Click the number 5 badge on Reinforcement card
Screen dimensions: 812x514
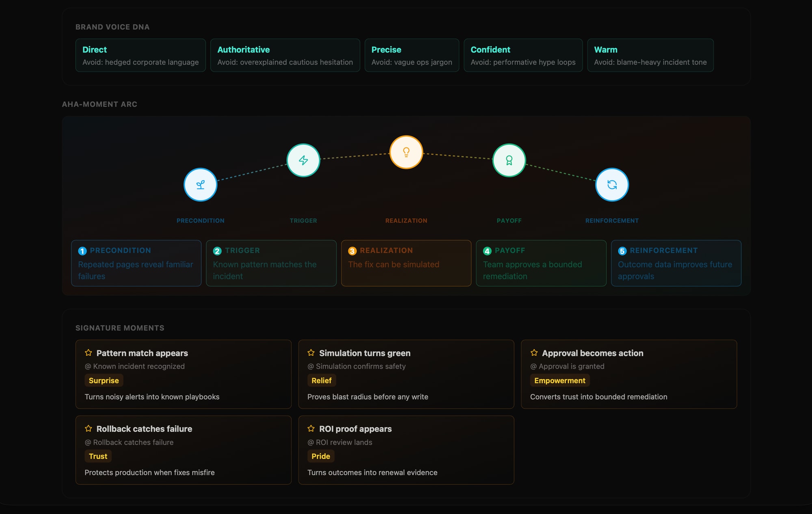tap(622, 251)
